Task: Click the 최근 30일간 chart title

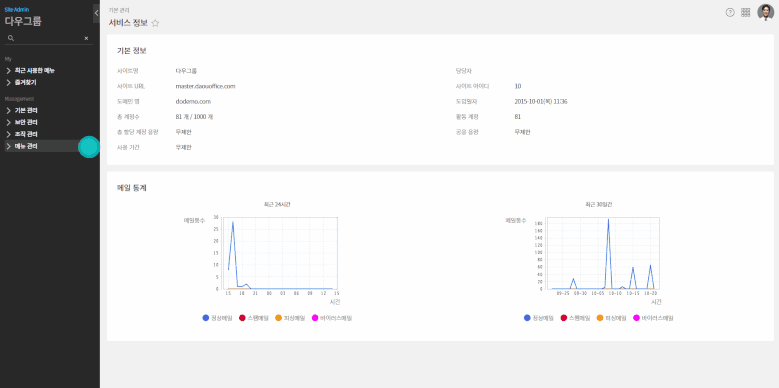Action: (599, 205)
